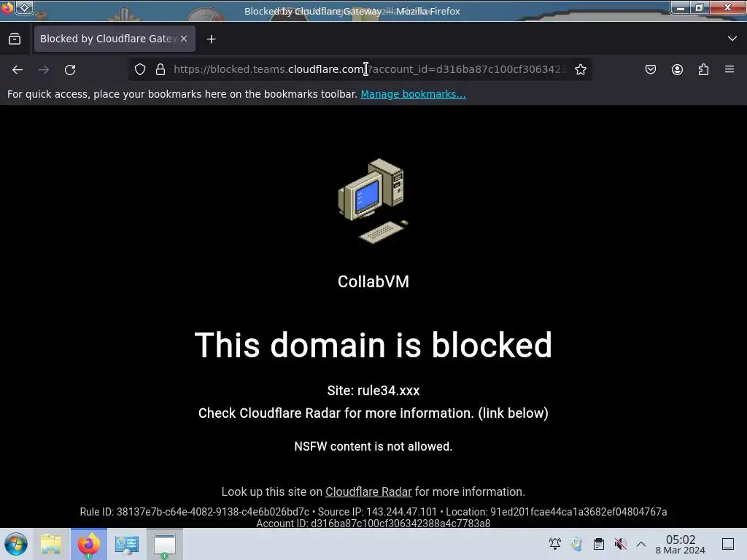
Task: Open the Firefox application menu
Action: [729, 69]
